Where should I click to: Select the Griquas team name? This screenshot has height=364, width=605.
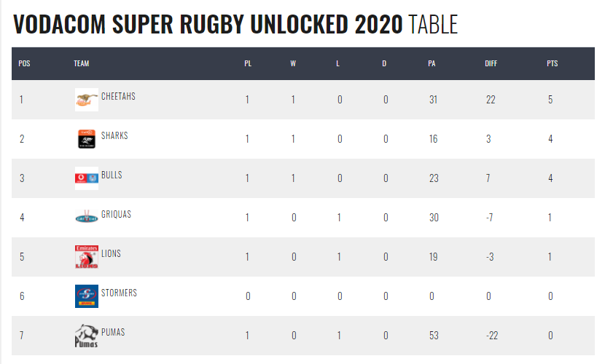[116, 214]
